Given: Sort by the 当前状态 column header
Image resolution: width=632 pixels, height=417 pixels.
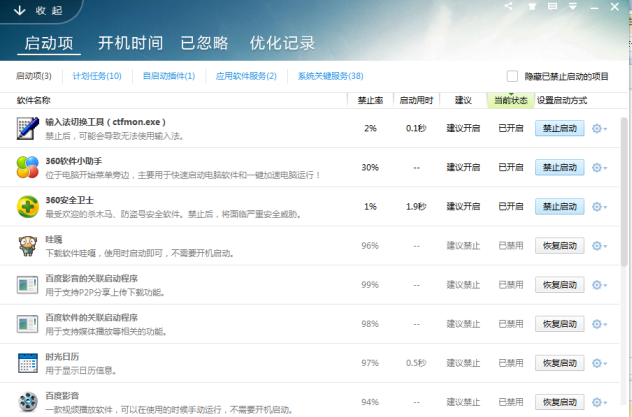Looking at the screenshot, I should [x=510, y=100].
